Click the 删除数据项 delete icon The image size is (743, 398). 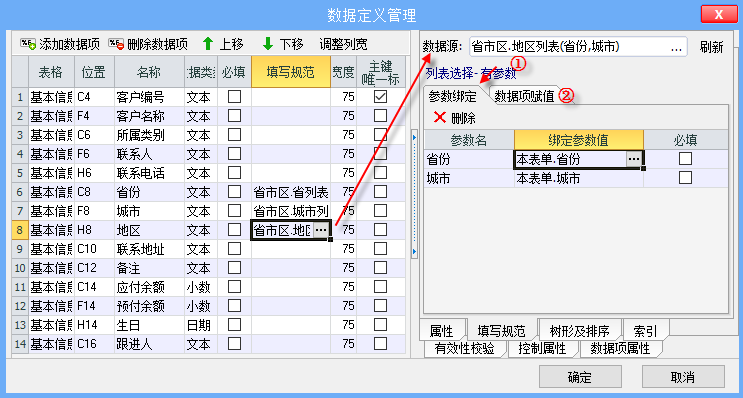tap(116, 45)
